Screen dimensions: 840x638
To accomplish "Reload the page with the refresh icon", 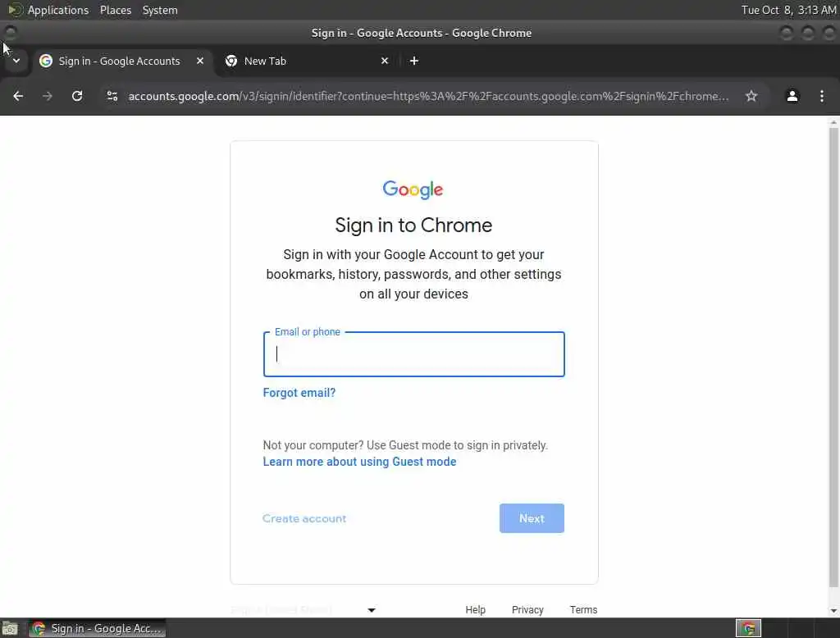I will click(77, 96).
